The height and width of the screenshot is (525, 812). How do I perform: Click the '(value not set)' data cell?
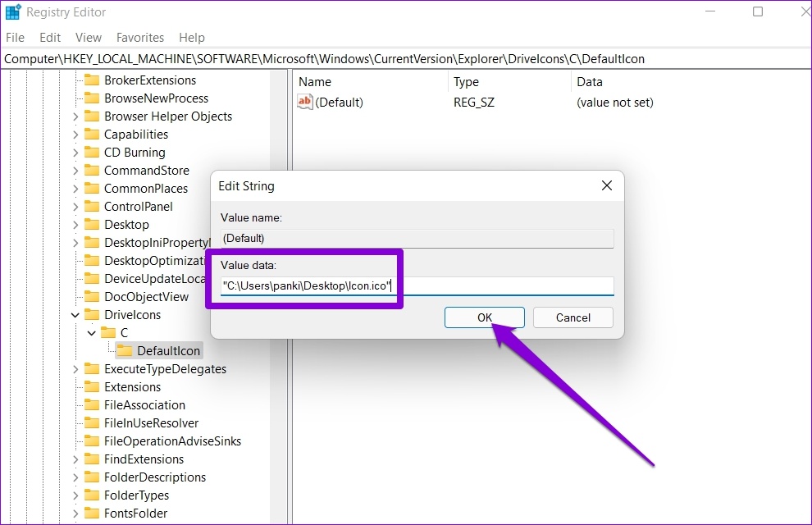coord(614,102)
